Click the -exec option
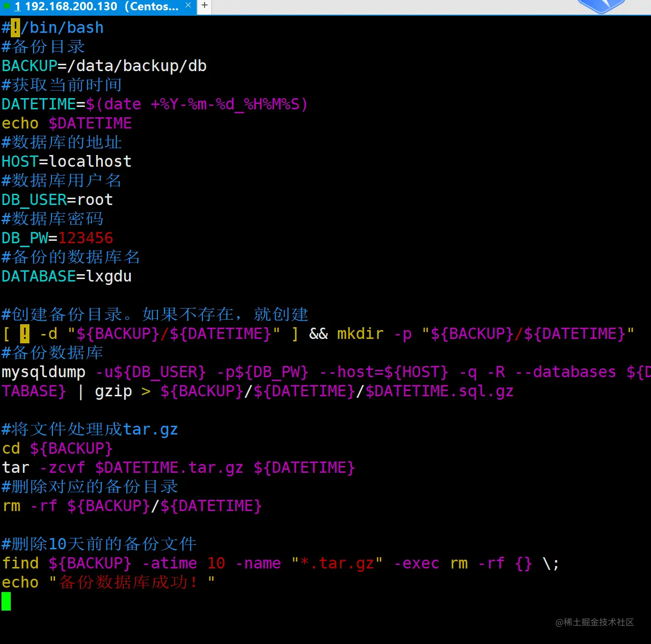The image size is (651, 644). point(416,563)
